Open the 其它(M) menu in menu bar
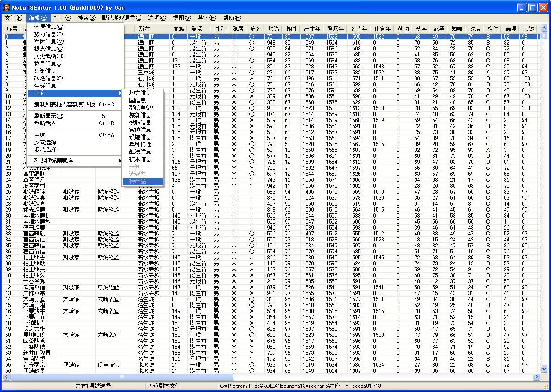Image resolution: width=551 pixels, height=392 pixels. point(207,18)
